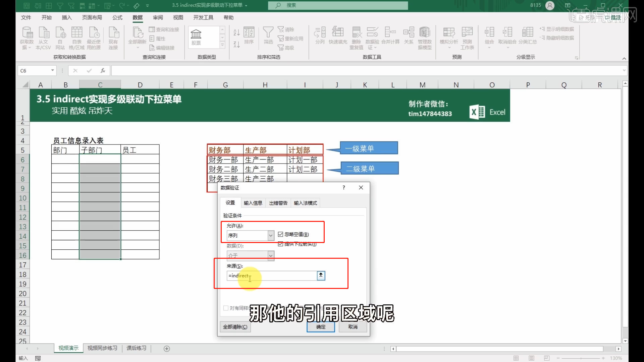Open the File (文件) menu
644x362 pixels.
[x=26, y=17]
